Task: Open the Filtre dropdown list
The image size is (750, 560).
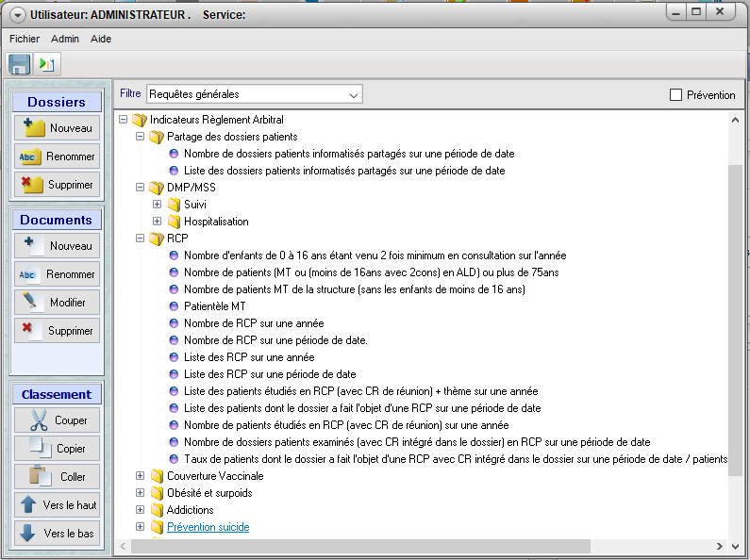Action: pos(353,95)
